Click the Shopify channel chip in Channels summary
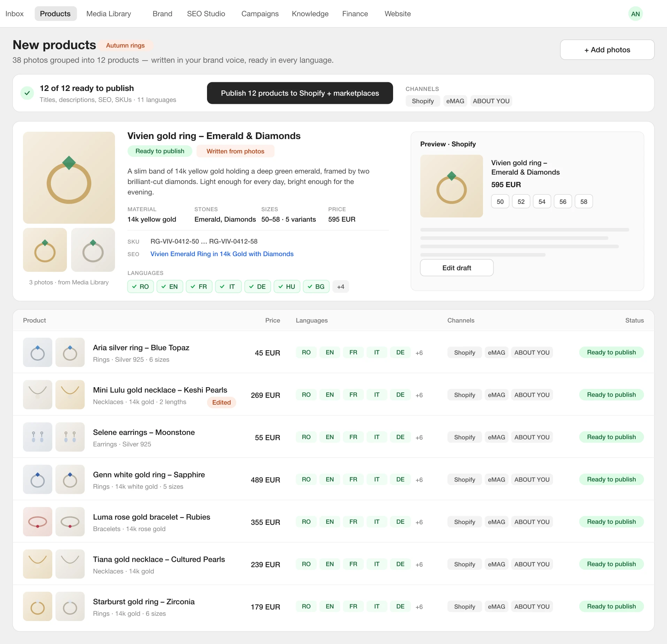 pos(423,101)
